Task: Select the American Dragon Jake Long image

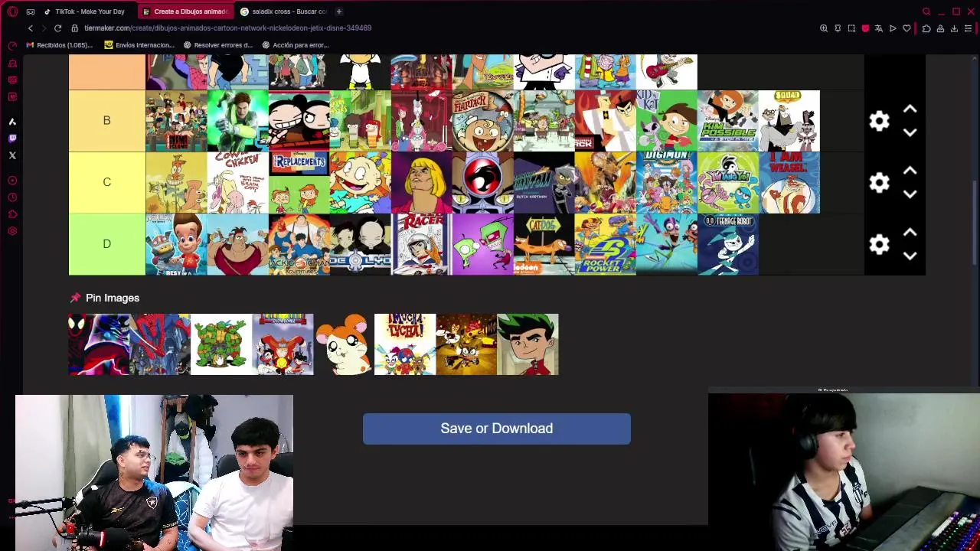Action: click(528, 344)
